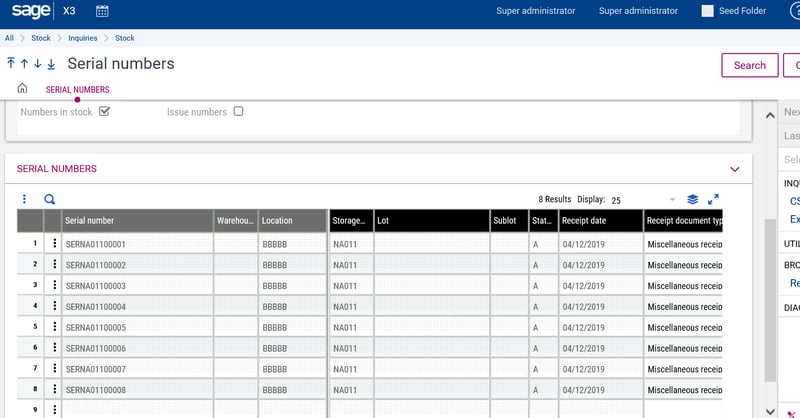Go to previous record arrow

point(24,64)
